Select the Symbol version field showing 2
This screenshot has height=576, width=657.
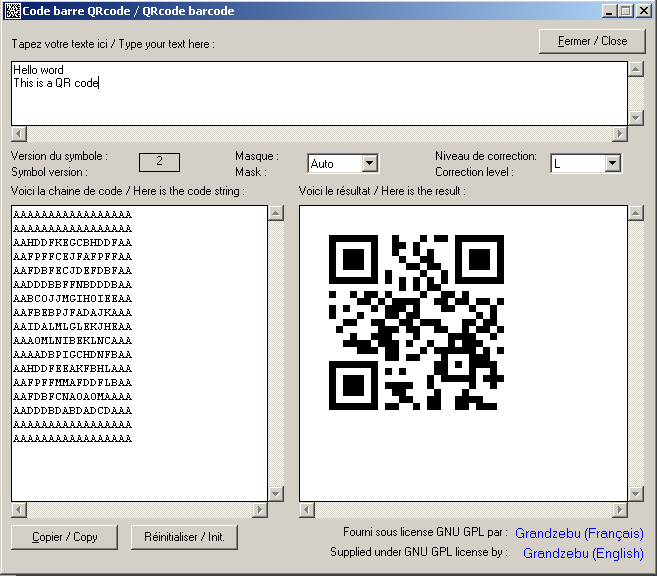[x=159, y=162]
